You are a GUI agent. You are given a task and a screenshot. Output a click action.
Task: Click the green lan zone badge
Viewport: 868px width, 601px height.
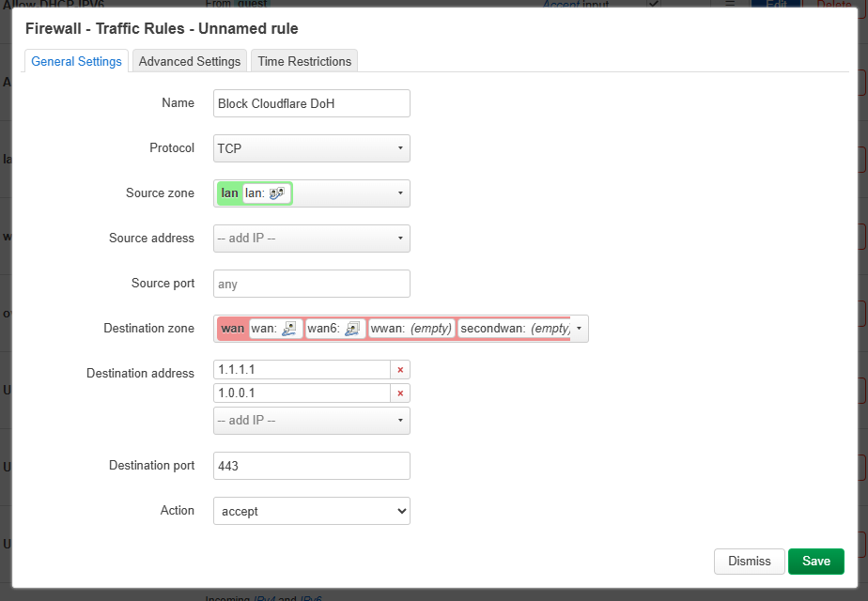point(229,193)
